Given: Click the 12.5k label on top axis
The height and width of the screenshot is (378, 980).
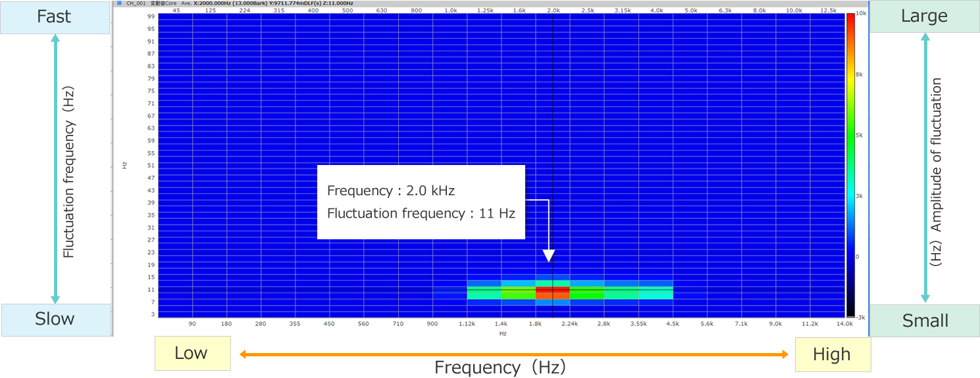Looking at the screenshot, I should pos(828,11).
